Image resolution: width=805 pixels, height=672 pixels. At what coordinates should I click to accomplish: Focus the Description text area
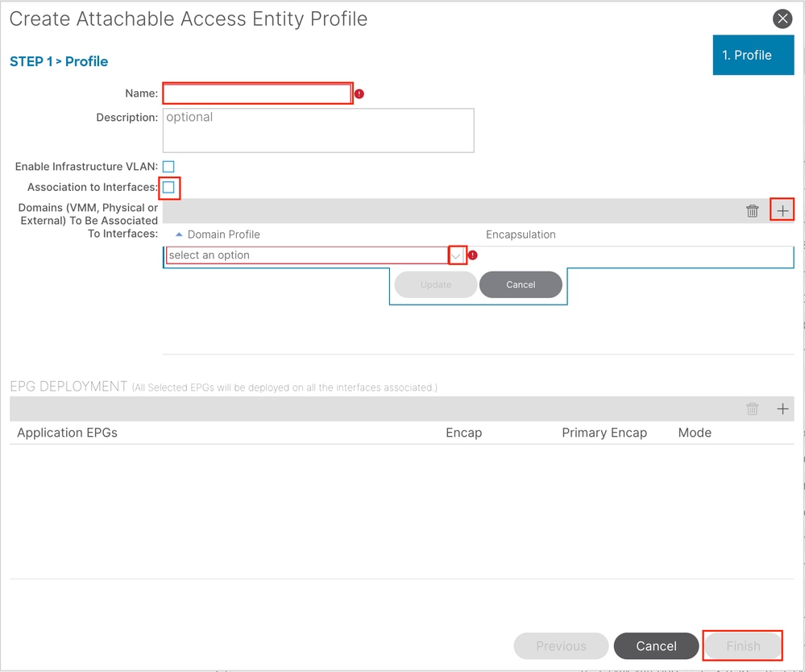318,131
